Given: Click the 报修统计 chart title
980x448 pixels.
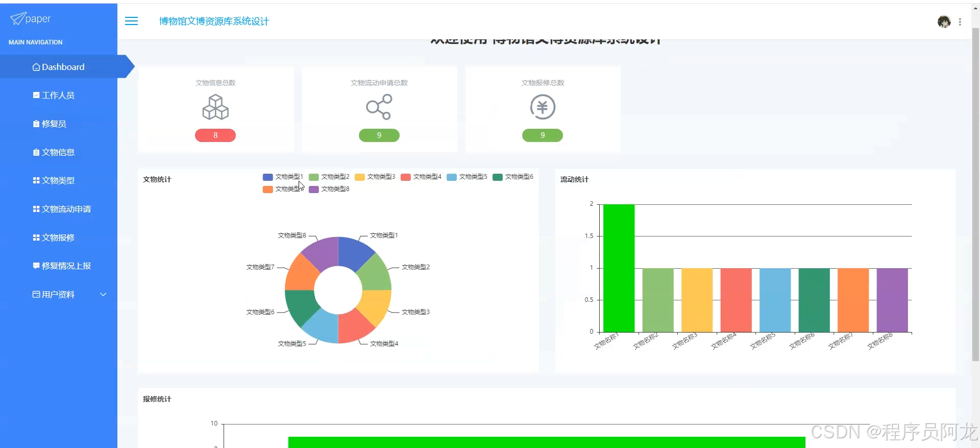Looking at the screenshot, I should [x=157, y=399].
